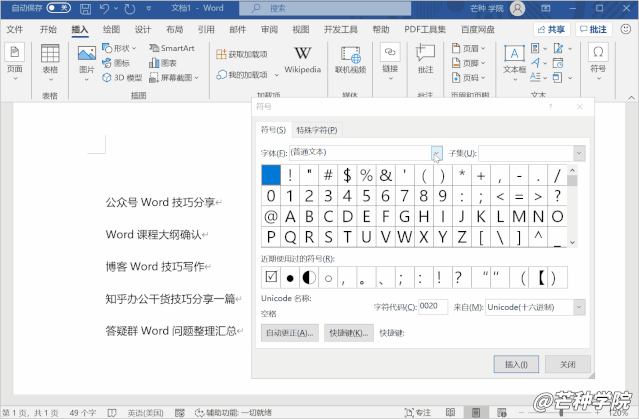Open the Subset dropdown list

coord(579,153)
